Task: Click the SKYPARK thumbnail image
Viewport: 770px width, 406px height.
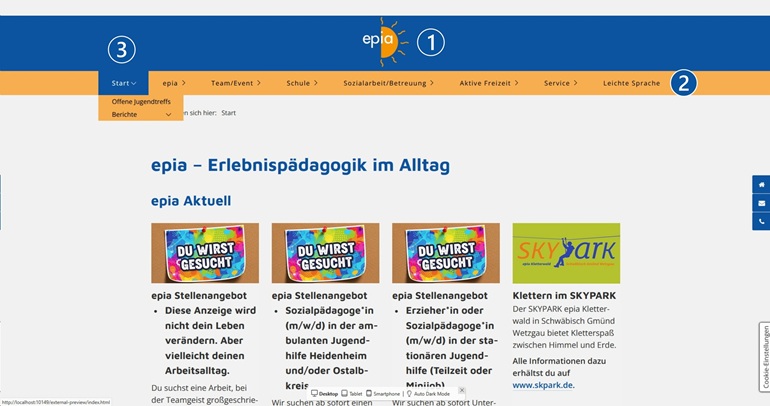Action: pos(566,253)
